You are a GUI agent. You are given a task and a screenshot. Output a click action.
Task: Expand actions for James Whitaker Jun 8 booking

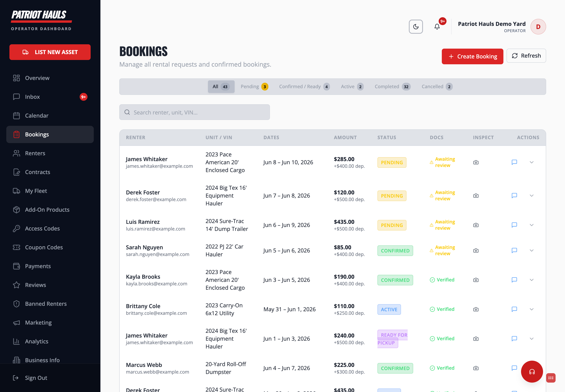click(x=531, y=162)
